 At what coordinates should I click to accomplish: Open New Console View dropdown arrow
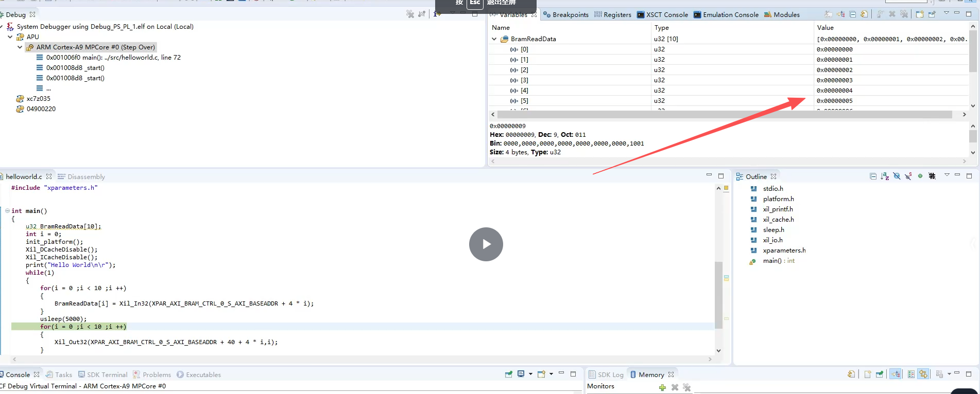(551, 374)
